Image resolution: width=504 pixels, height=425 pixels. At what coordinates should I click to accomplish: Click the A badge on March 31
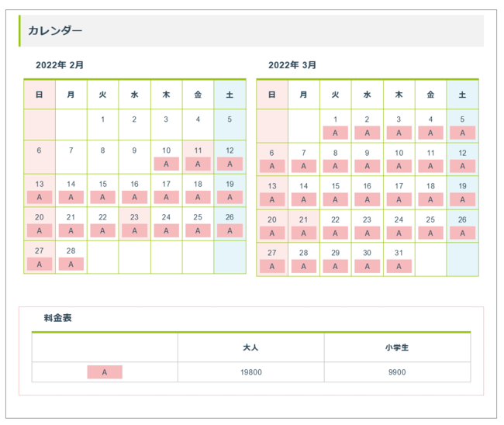tap(399, 266)
